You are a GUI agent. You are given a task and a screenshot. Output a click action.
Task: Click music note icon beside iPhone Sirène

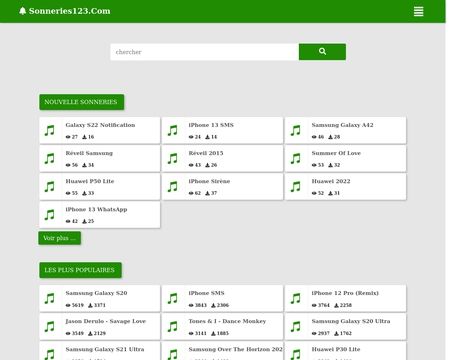click(172, 187)
